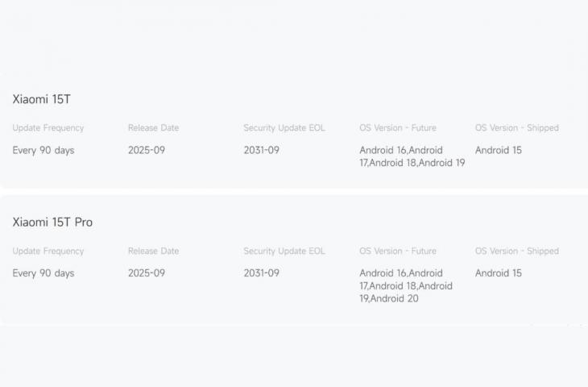Select the 2031-09 EOL value of Xiaomi 15T Pro

[262, 273]
